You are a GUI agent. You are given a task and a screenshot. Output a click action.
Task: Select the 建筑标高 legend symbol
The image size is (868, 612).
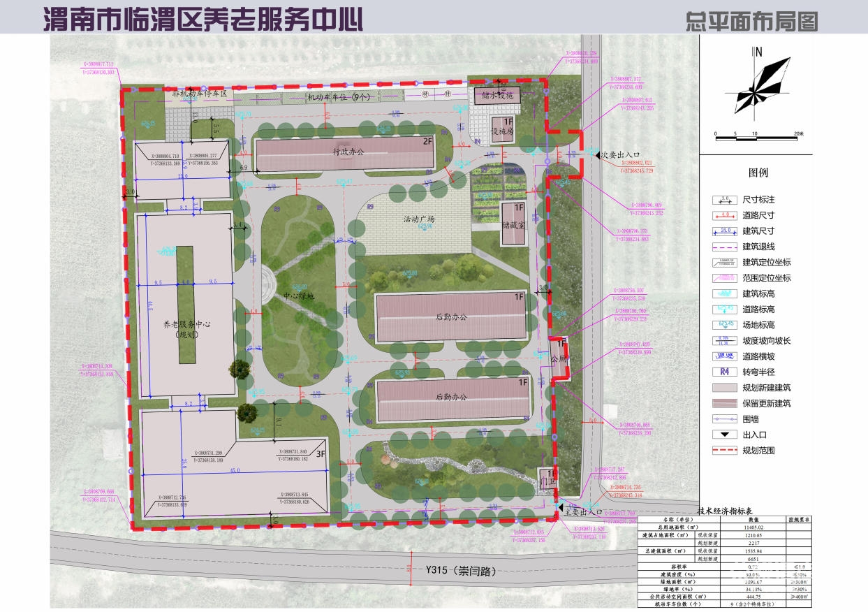pyautogui.click(x=724, y=293)
